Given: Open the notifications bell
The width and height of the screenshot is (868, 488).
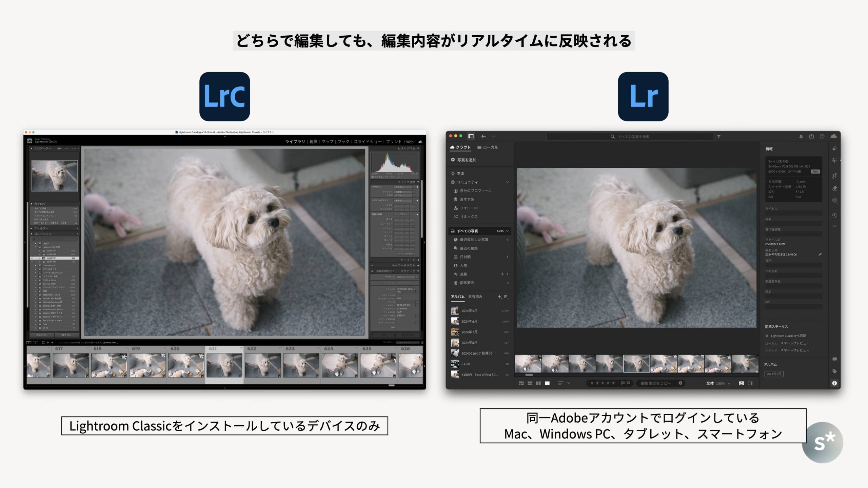Looking at the screenshot, I should click(x=801, y=136).
